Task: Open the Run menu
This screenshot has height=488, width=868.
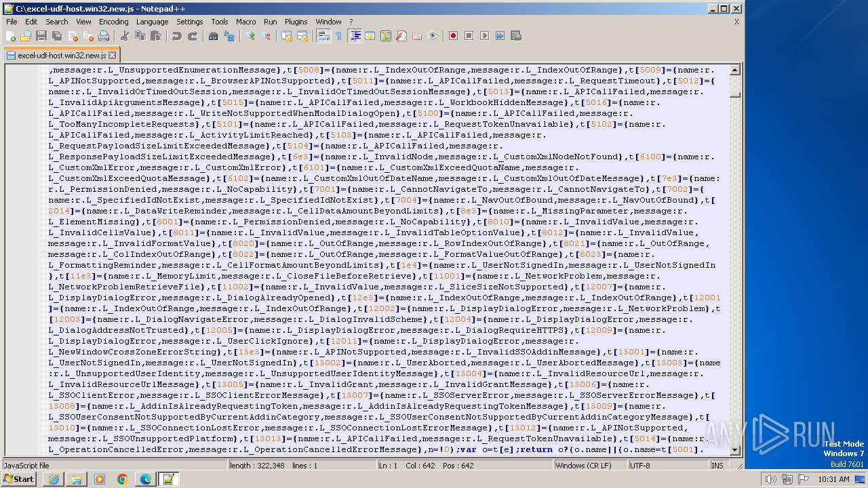Action: [271, 22]
